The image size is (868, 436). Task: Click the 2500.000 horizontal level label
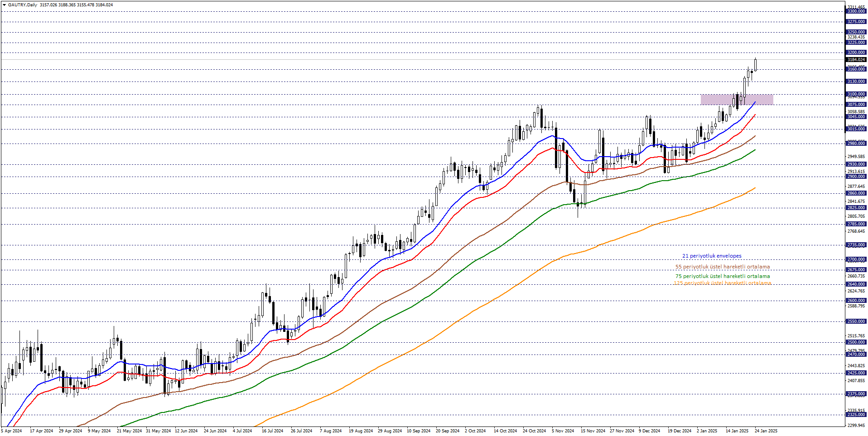[x=856, y=342]
